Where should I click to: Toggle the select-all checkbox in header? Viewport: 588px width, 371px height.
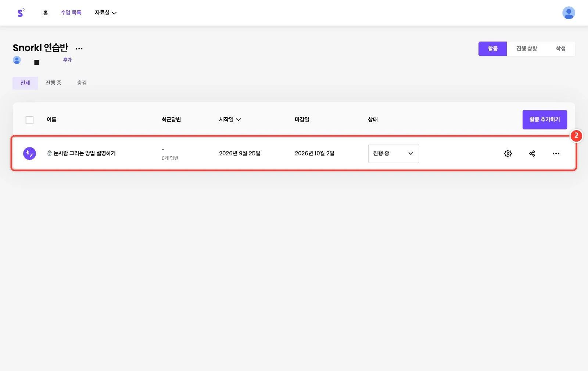click(x=29, y=120)
